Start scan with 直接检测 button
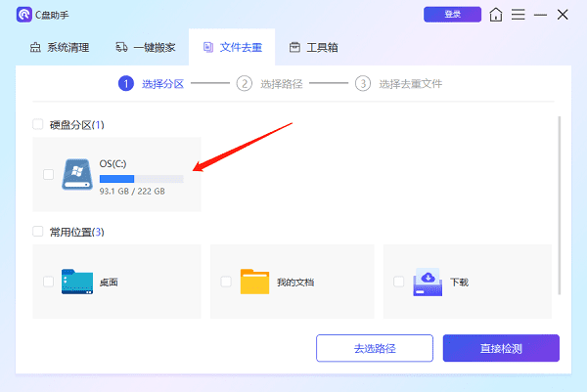The width and height of the screenshot is (587, 392). 501,348
